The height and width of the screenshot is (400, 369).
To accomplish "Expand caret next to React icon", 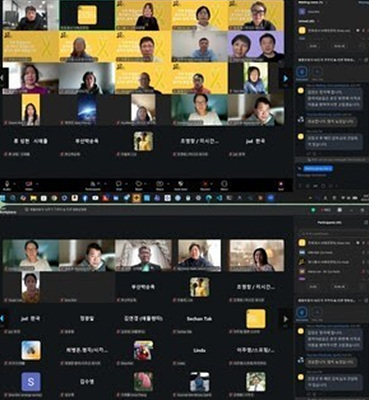I will click(x=147, y=184).
